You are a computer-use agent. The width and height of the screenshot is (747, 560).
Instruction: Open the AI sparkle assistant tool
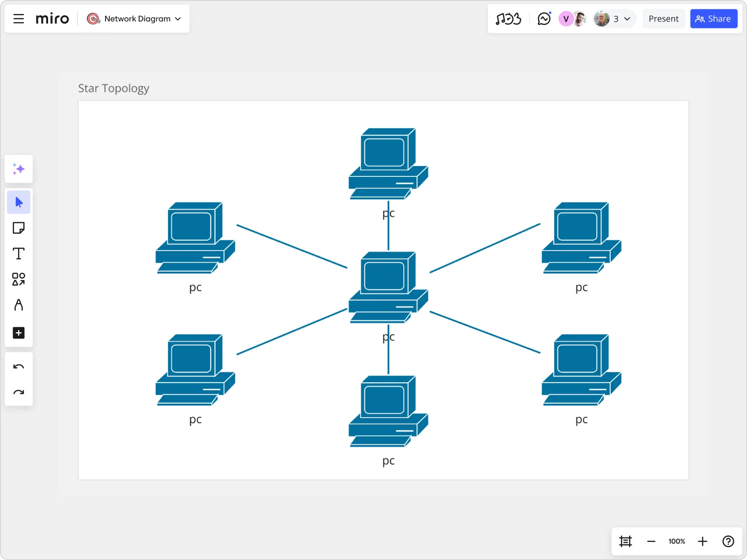[19, 169]
